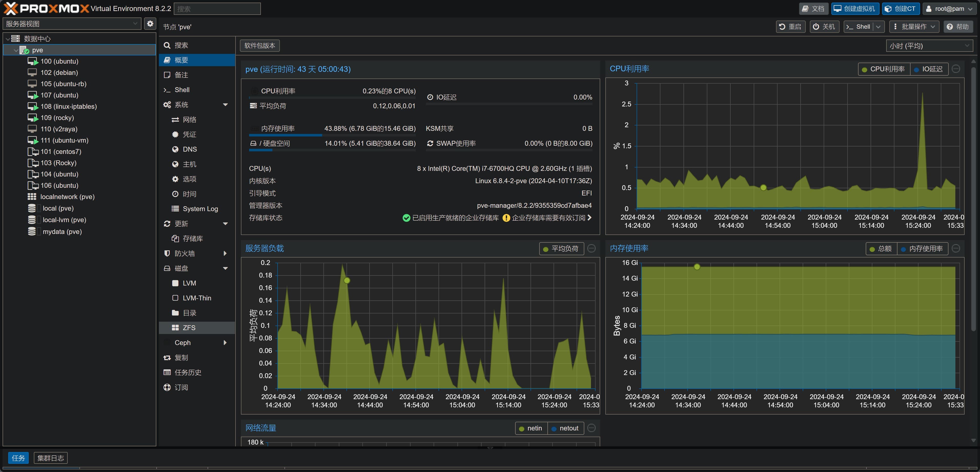Click the LVM-Thin icon
Screen dimensions: 980x472
175,298
